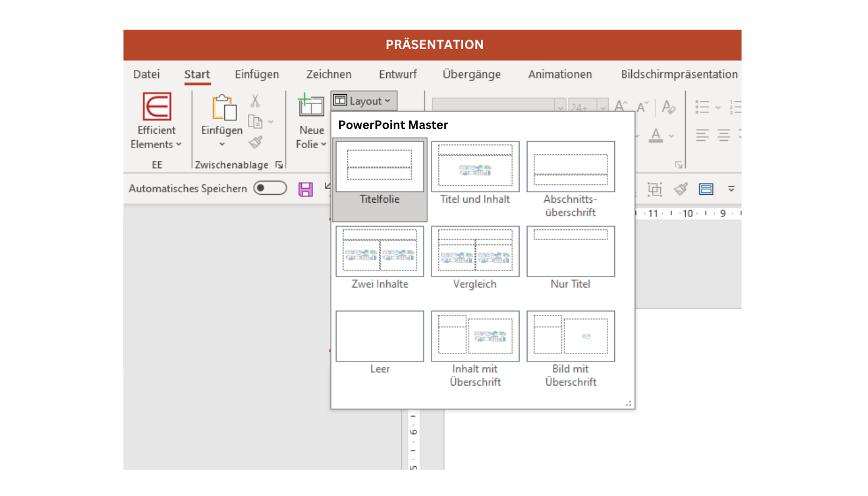This screenshot has height=496, width=868.
Task: Switch to the Zeichnen tab
Action: 329,74
